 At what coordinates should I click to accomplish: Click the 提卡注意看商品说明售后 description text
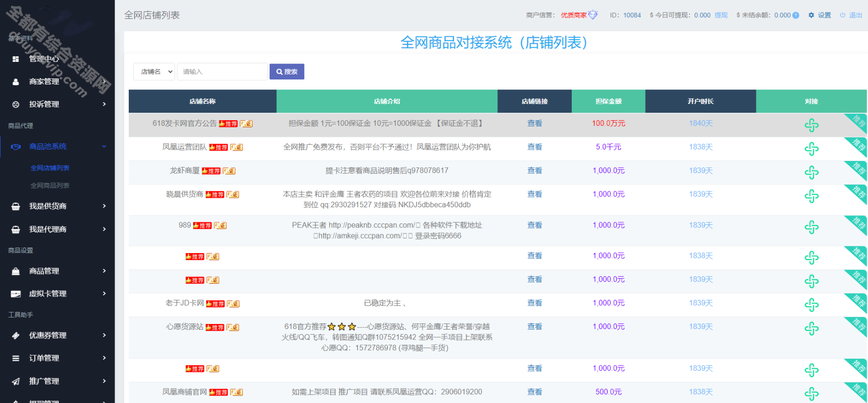(x=387, y=171)
